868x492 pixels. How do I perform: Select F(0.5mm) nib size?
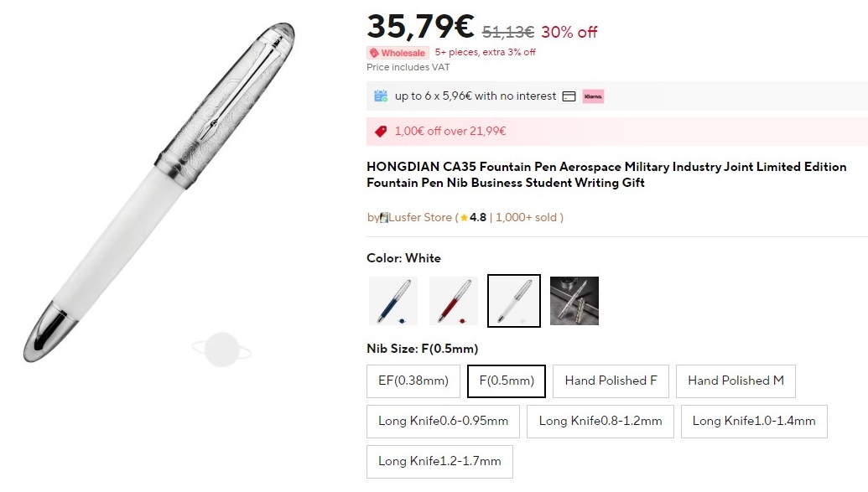507,381
